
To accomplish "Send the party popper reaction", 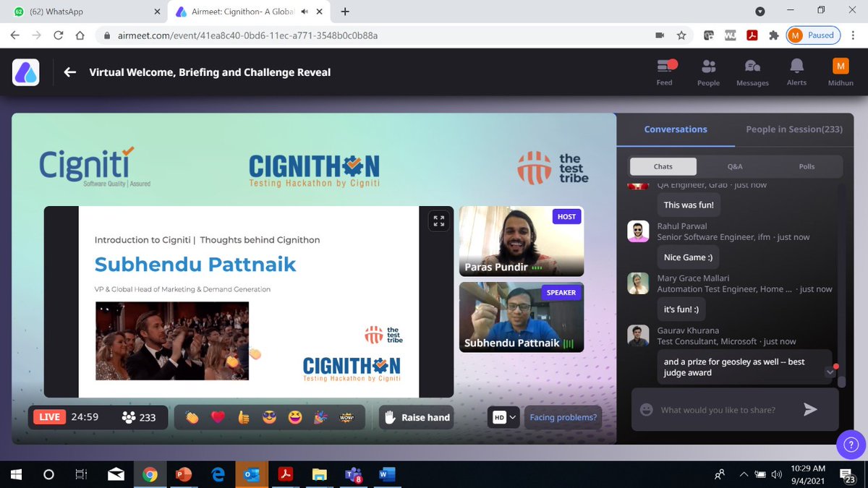I will [321, 417].
